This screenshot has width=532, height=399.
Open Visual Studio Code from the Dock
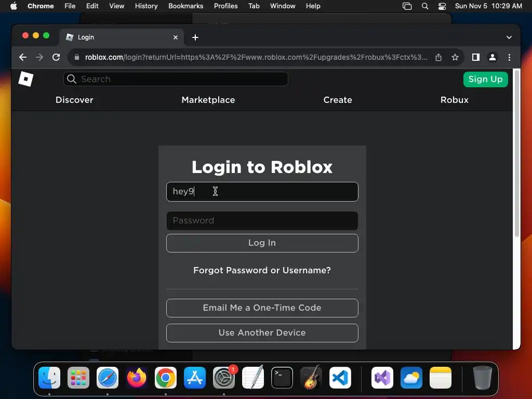pos(340,378)
